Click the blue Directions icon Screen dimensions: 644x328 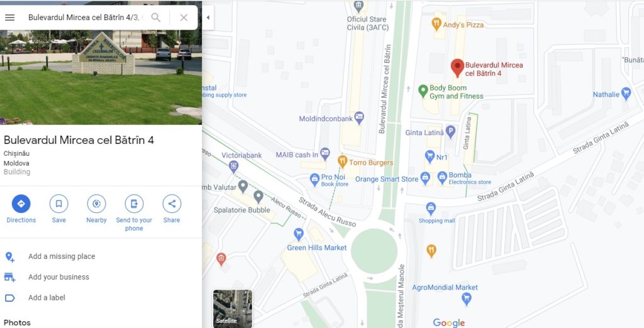coord(21,204)
